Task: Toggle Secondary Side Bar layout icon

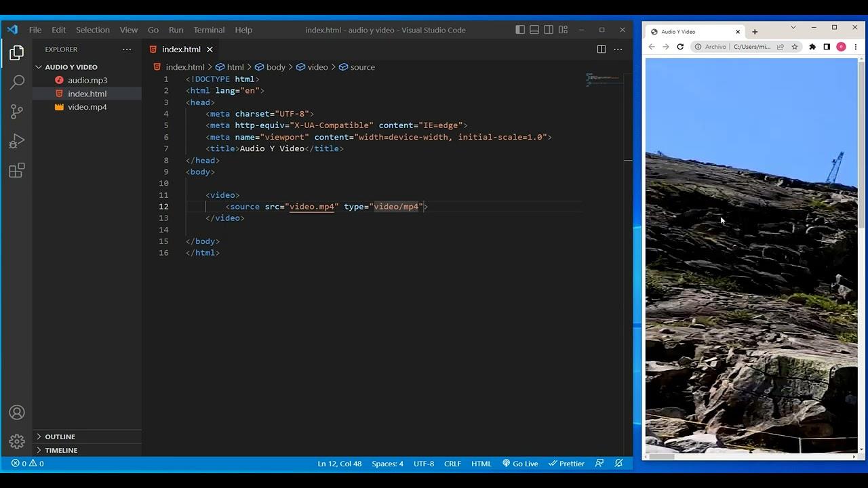Action: pos(549,30)
